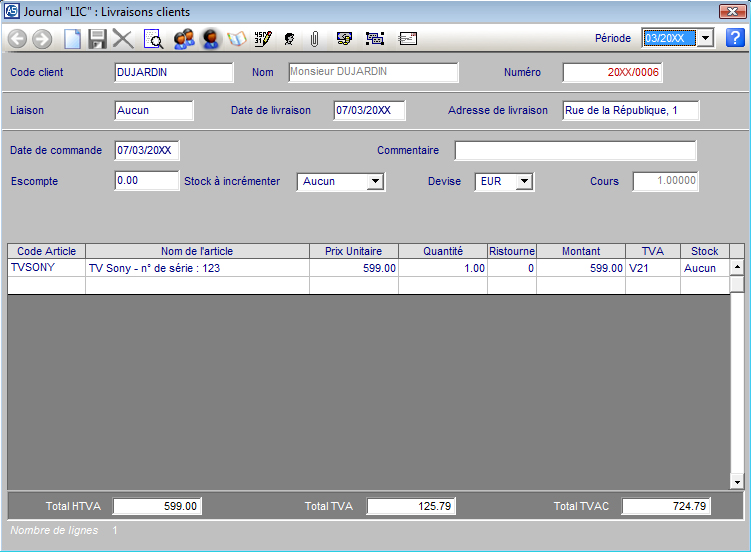
Task: Click the floppy disk save icon
Action: (x=97, y=39)
